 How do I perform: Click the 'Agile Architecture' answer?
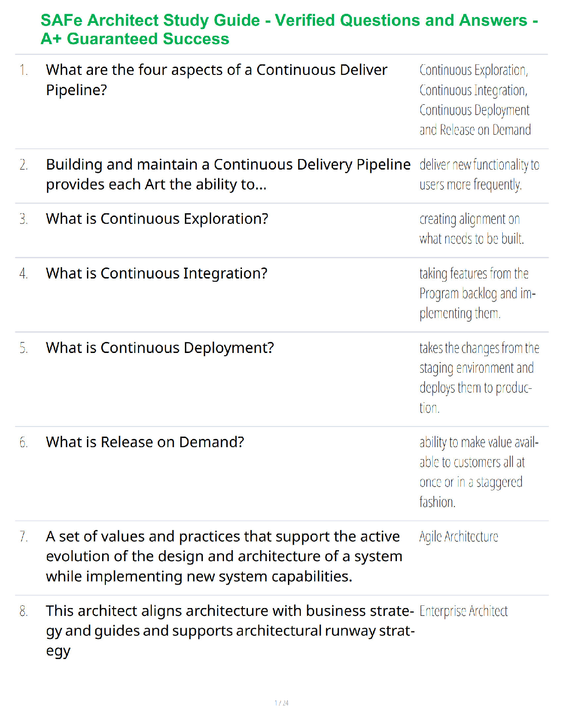tap(459, 537)
